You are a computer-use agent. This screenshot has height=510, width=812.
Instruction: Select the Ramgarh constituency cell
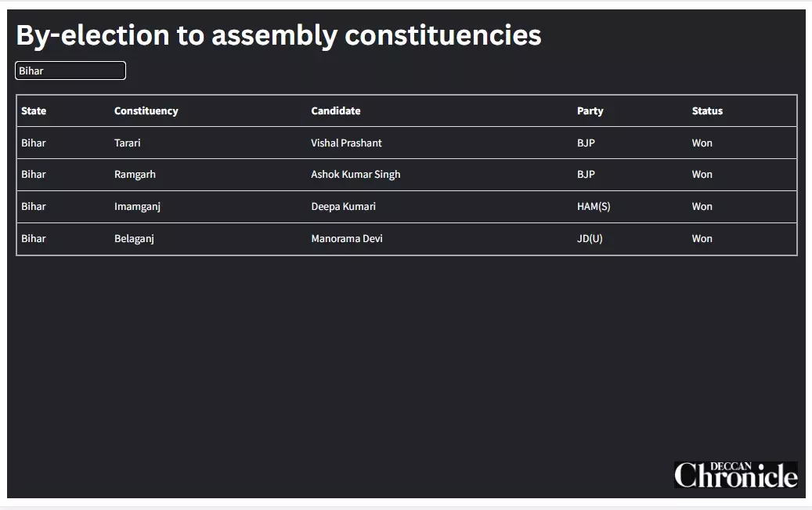(x=135, y=175)
